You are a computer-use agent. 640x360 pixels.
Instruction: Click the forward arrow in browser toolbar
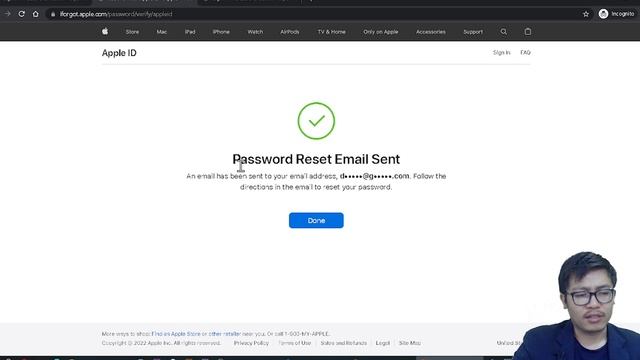click(7, 14)
